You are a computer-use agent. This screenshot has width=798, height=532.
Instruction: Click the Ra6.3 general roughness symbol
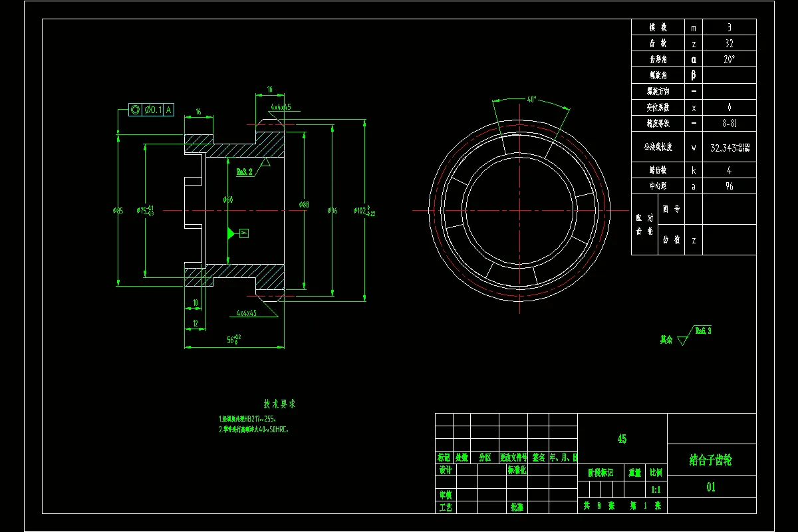[695, 334]
